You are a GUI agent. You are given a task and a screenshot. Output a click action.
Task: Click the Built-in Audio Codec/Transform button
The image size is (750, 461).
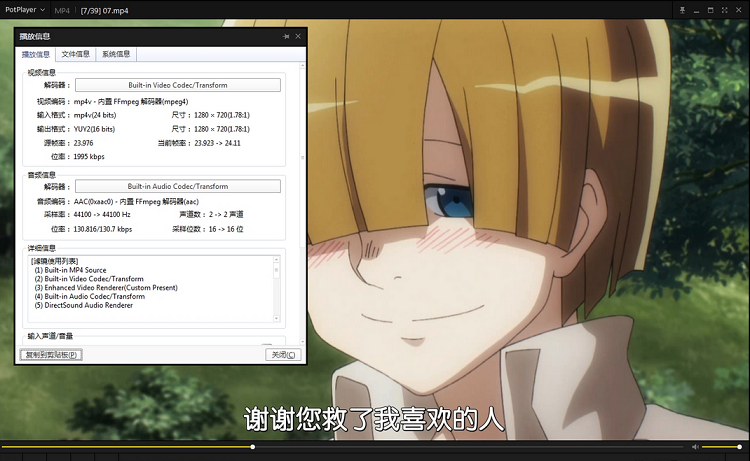(x=177, y=186)
